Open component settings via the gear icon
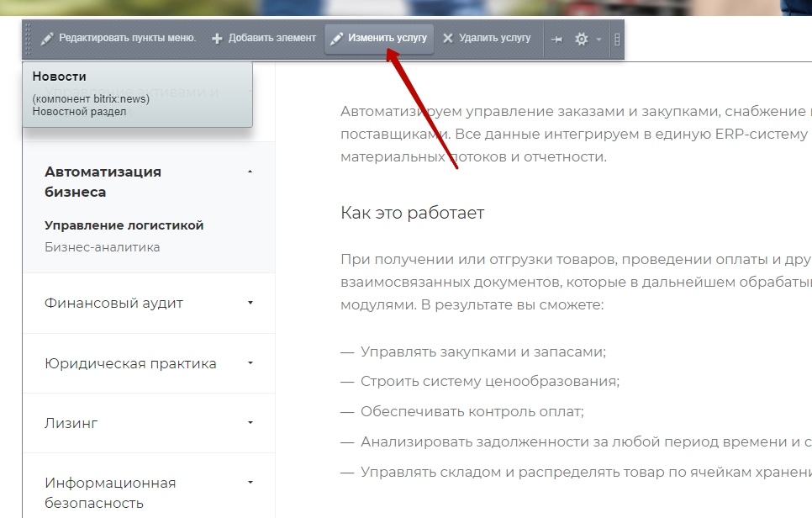The height and width of the screenshot is (518, 812). (x=582, y=39)
